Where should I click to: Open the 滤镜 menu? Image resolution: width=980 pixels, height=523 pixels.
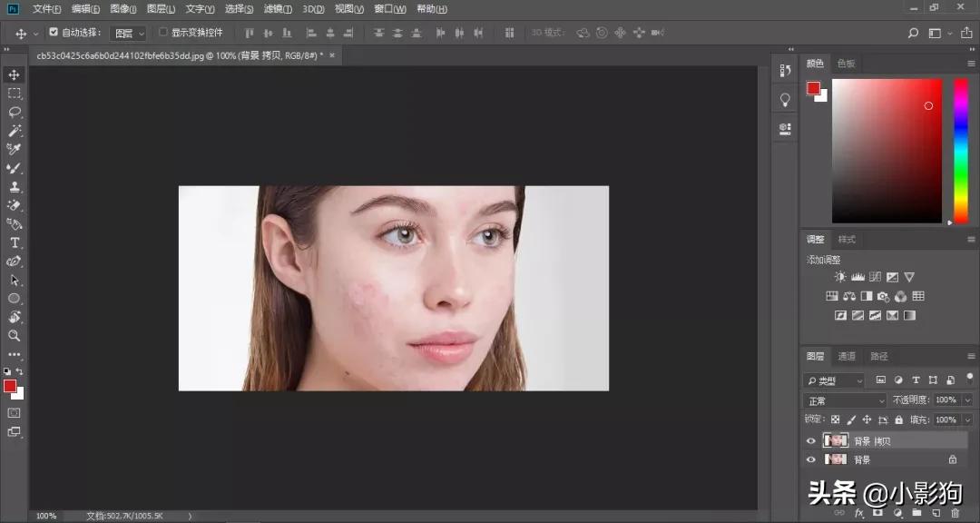pyautogui.click(x=277, y=9)
